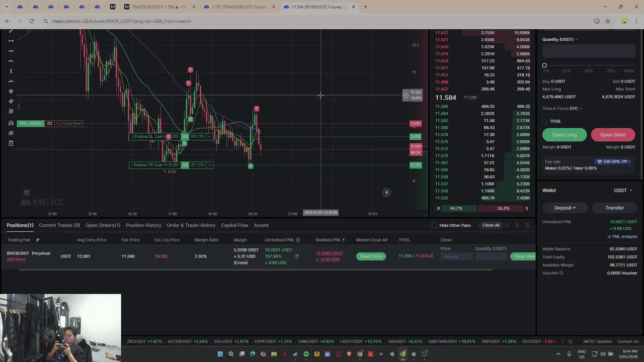Click the close Price Market input field

[x=456, y=256]
